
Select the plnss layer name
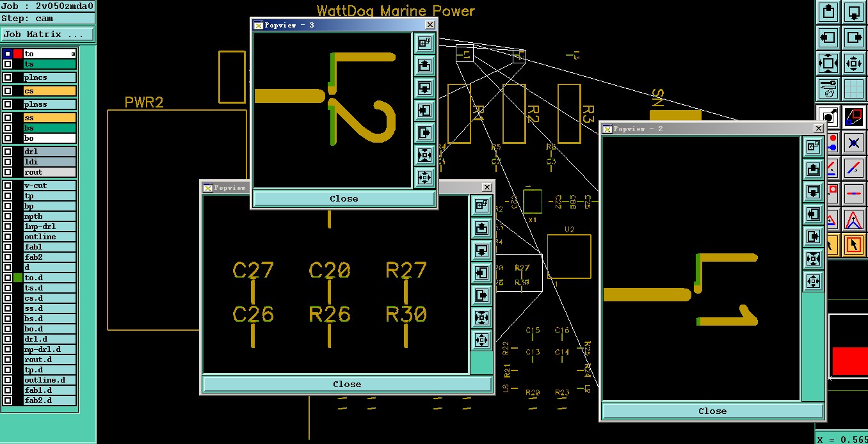[x=50, y=104]
